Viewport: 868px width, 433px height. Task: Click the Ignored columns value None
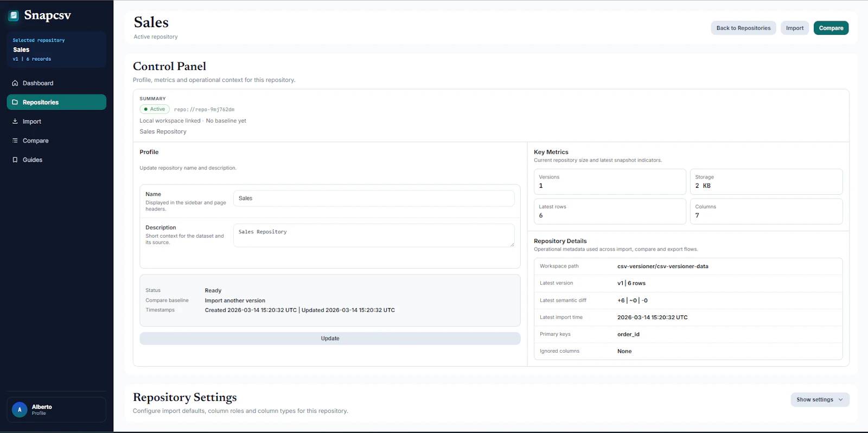pos(624,352)
